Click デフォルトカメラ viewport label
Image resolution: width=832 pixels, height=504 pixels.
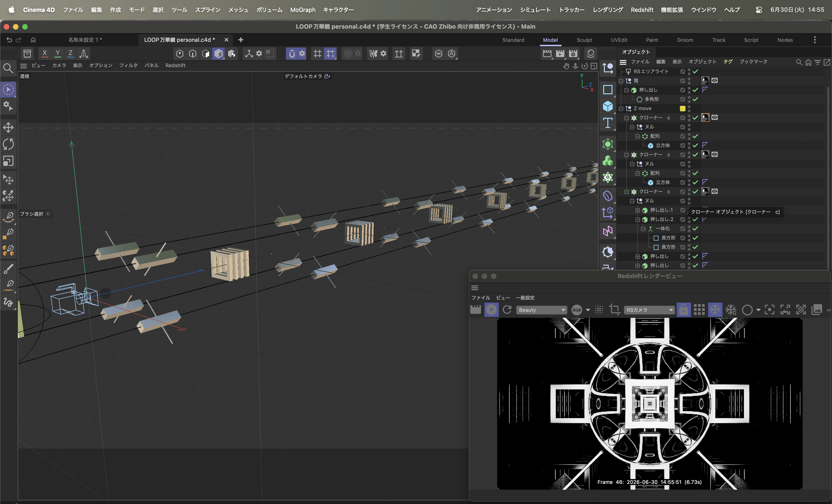303,76
